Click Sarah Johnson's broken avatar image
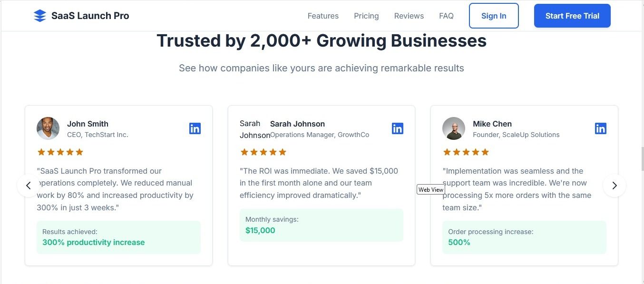644x284 pixels. click(254, 129)
